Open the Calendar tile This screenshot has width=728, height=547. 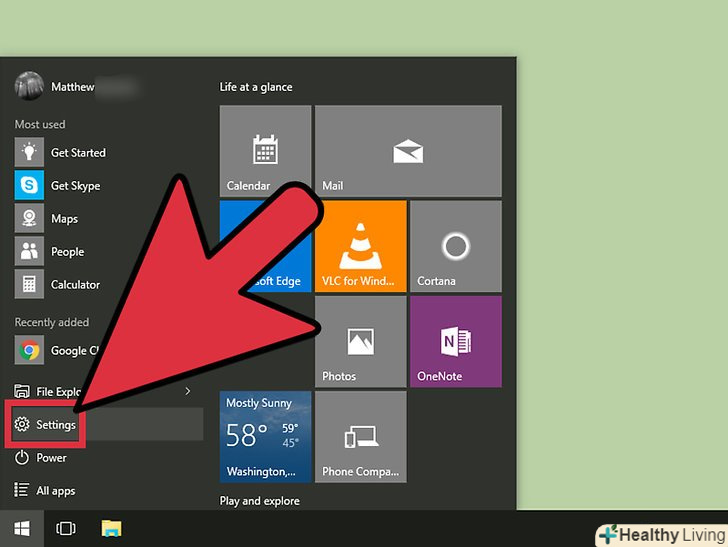point(266,151)
